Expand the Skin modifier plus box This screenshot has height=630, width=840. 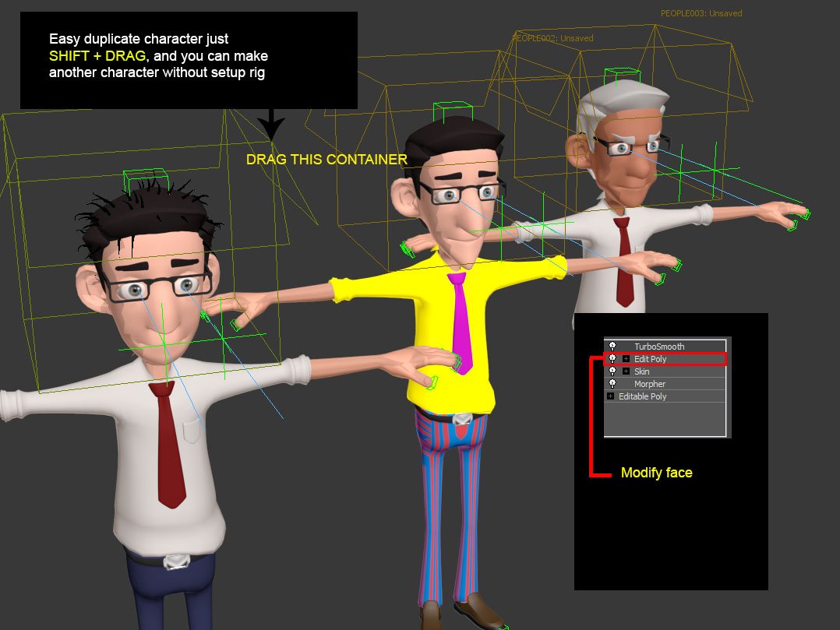[626, 371]
